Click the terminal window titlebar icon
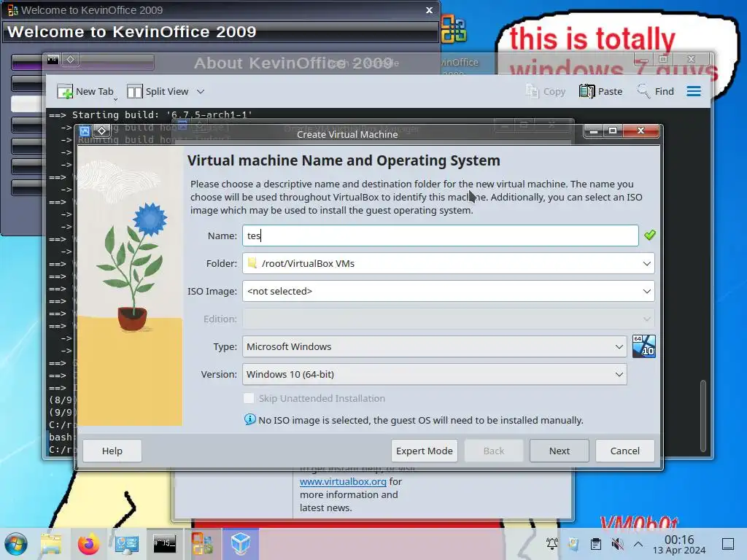The image size is (747, 560). (x=53, y=60)
